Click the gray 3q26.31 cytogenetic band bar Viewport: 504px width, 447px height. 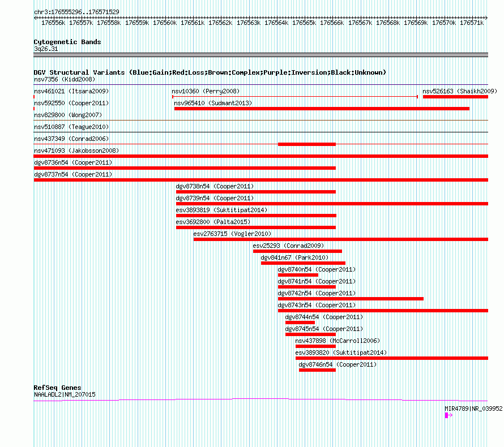pos(260,55)
